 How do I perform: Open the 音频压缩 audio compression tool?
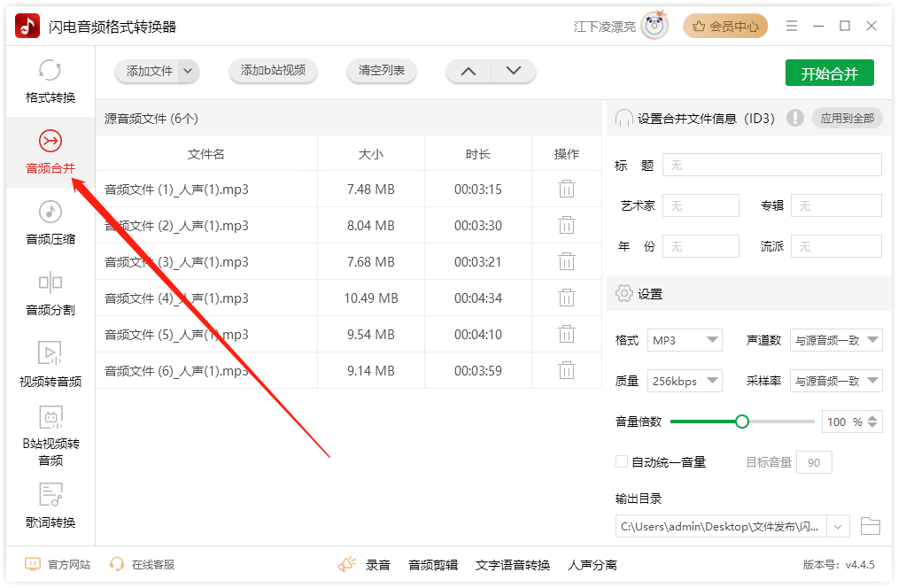click(x=50, y=221)
